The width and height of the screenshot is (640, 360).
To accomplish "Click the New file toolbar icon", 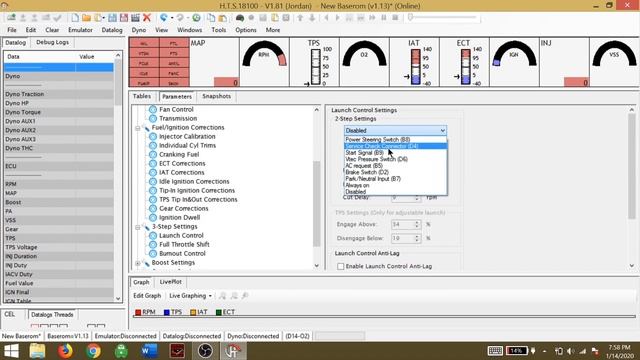I will pyautogui.click(x=75, y=18).
